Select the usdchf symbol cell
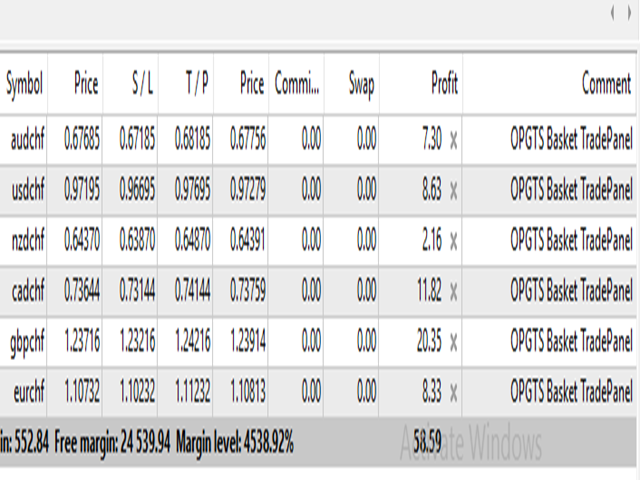This screenshot has width=640, height=480. [x=28, y=190]
